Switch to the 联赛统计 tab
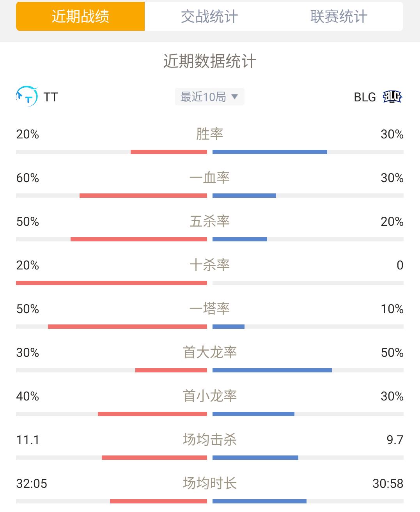The image size is (420, 512). point(338,16)
